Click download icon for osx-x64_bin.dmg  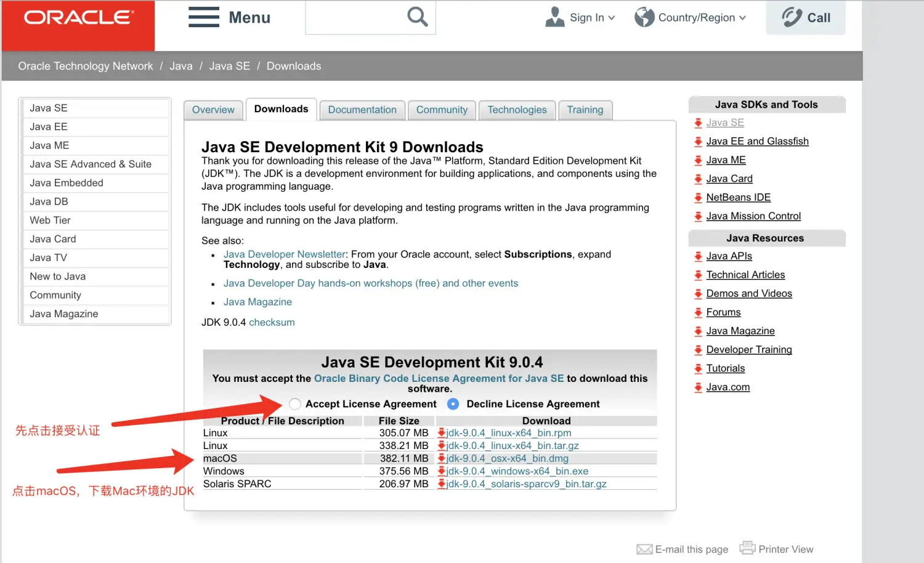point(442,458)
